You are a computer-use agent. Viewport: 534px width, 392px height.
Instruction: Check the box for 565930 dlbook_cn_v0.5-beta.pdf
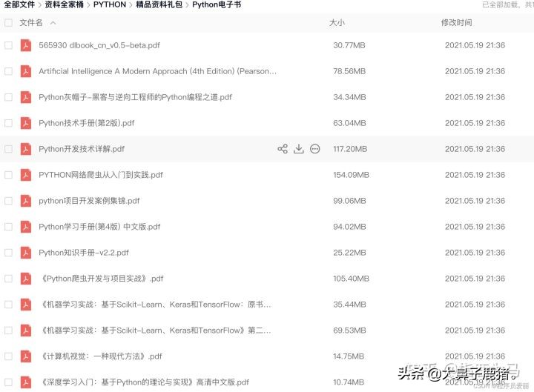pyautogui.click(x=8, y=45)
